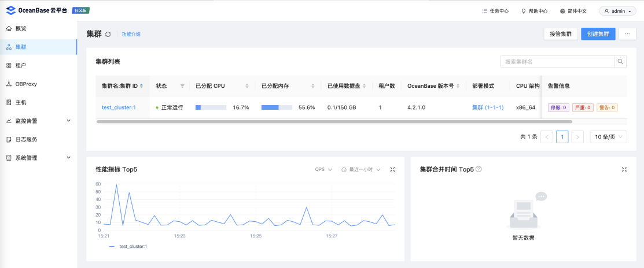Click the 0.1/150 GB disk value
644x268 pixels.
(x=342, y=108)
